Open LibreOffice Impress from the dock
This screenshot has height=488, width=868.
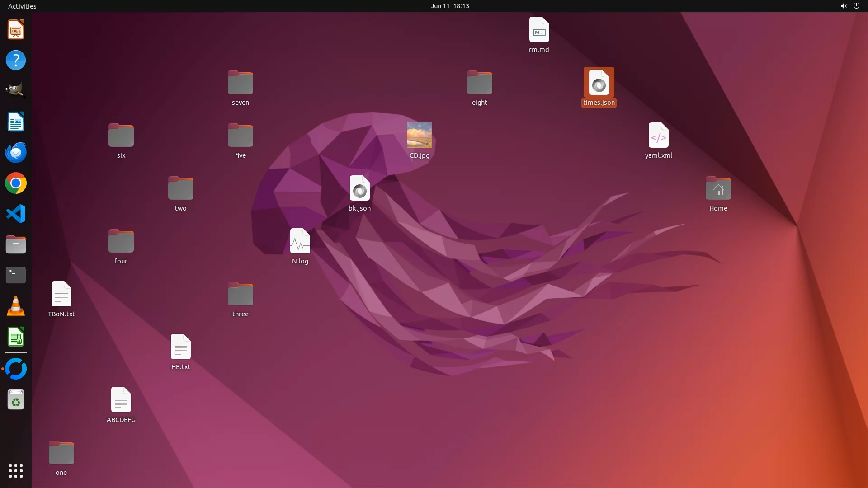coord(16,30)
